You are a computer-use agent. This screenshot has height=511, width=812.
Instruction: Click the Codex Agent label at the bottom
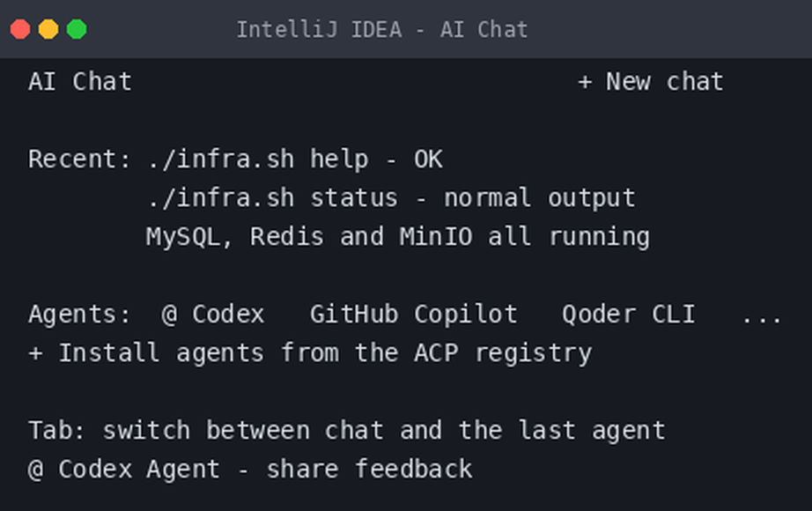(139, 470)
